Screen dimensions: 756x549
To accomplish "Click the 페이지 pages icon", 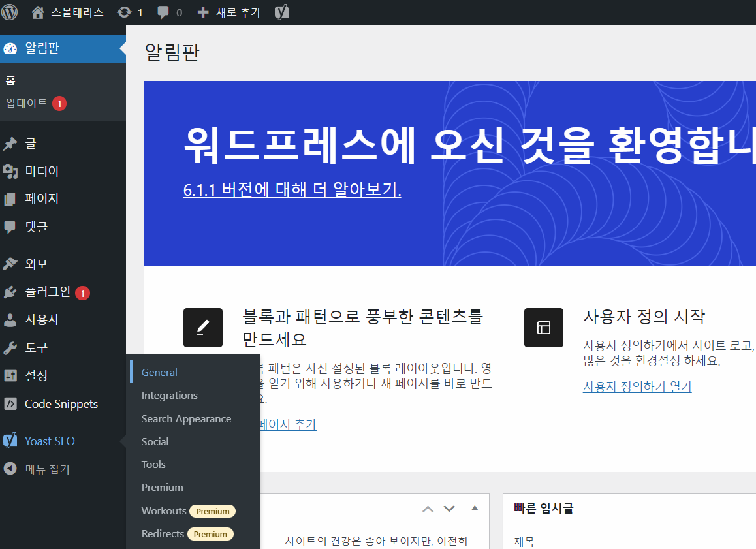I will [x=10, y=198].
